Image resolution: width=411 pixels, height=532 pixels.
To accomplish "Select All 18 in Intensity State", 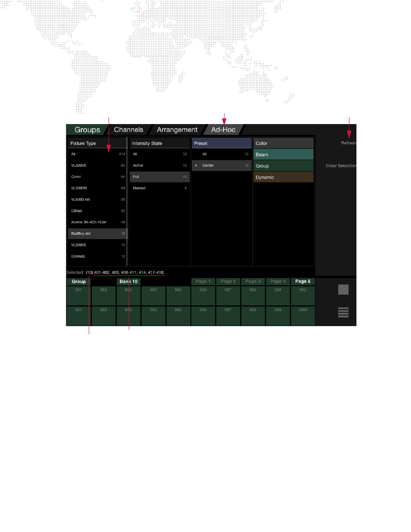I will (x=160, y=154).
